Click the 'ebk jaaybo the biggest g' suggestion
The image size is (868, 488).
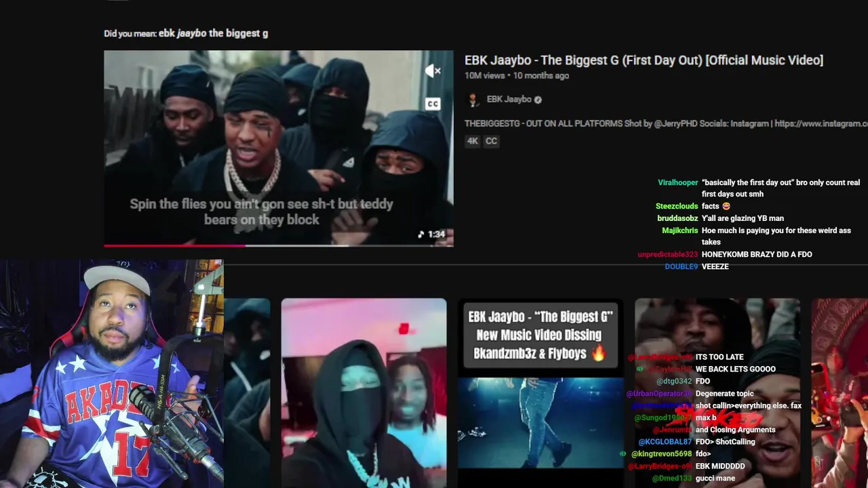click(213, 33)
